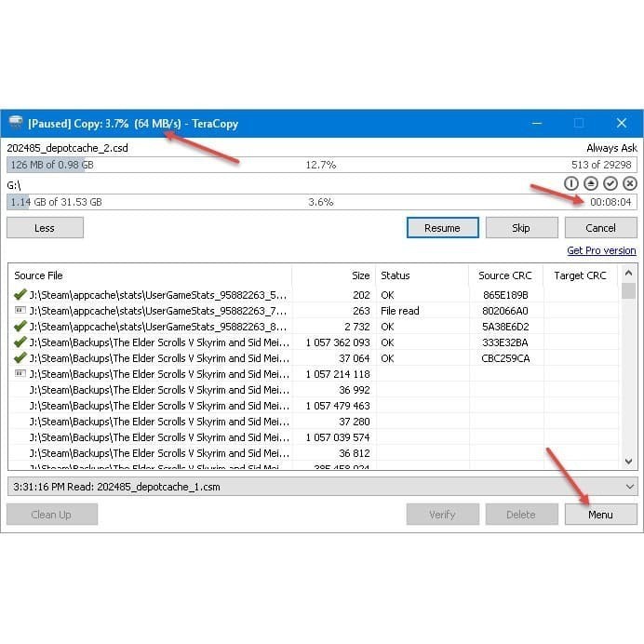Click the CRC value 333E32BA

[x=505, y=342]
